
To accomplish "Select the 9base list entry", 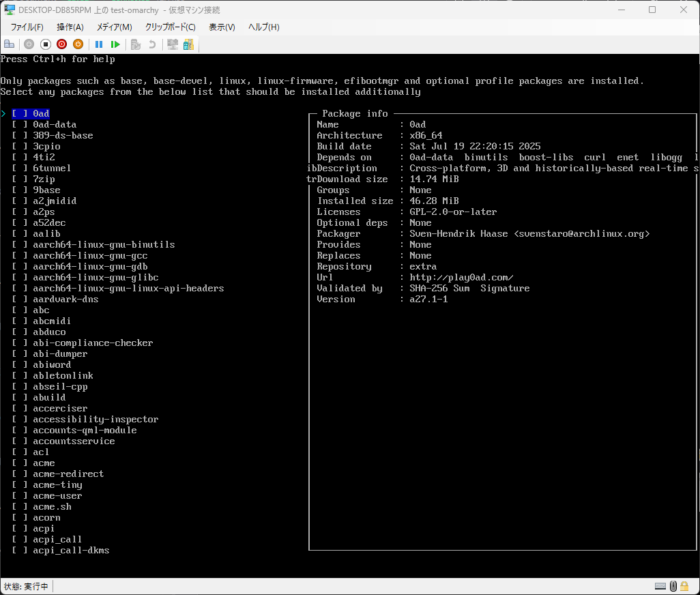I will (x=46, y=190).
